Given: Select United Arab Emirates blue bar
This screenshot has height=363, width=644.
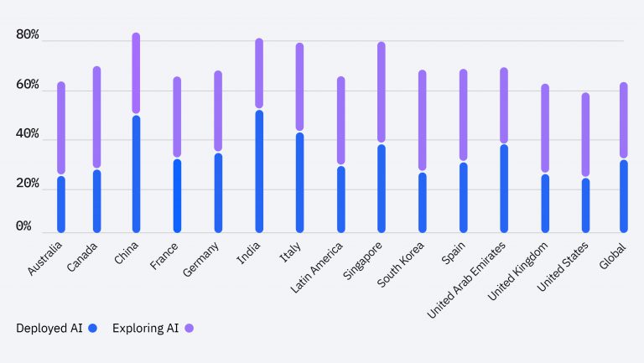Looking at the screenshot, I should tap(504, 189).
